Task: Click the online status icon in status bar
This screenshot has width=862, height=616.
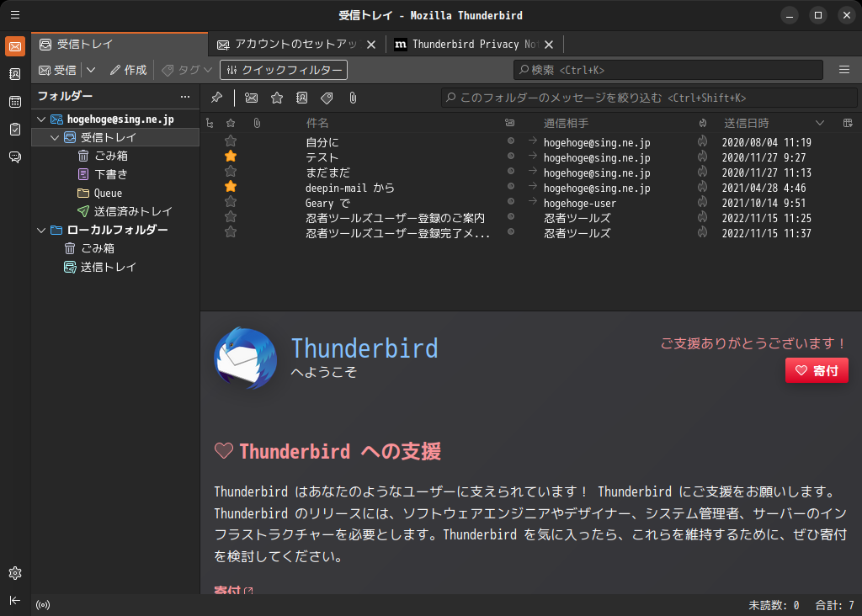Action: [43, 605]
